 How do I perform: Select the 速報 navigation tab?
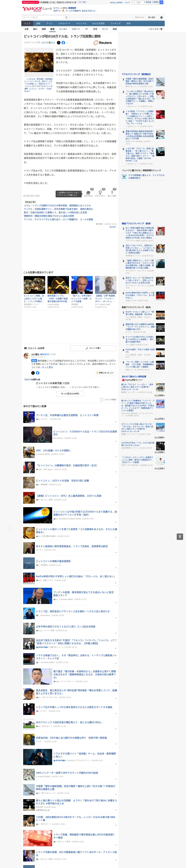(38, 24)
